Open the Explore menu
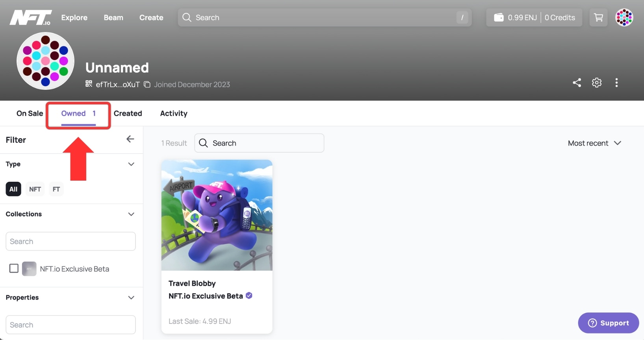This screenshot has height=340, width=644. coord(74,17)
